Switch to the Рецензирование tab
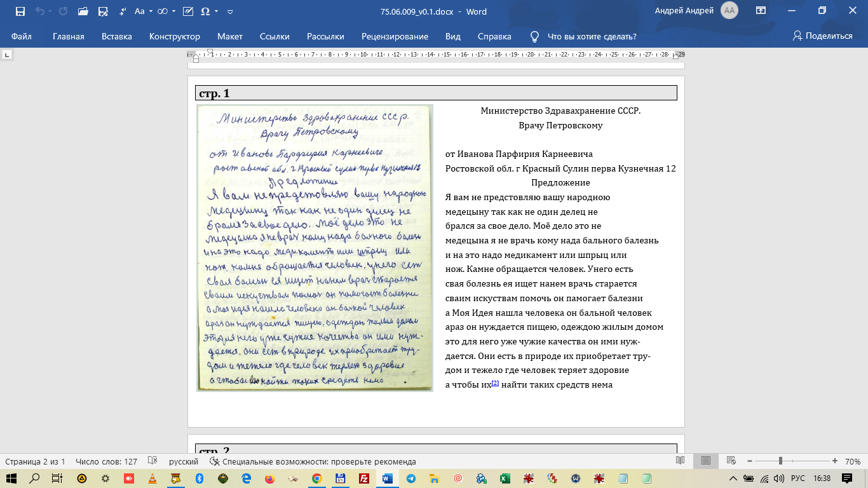The image size is (868, 488). pos(395,36)
